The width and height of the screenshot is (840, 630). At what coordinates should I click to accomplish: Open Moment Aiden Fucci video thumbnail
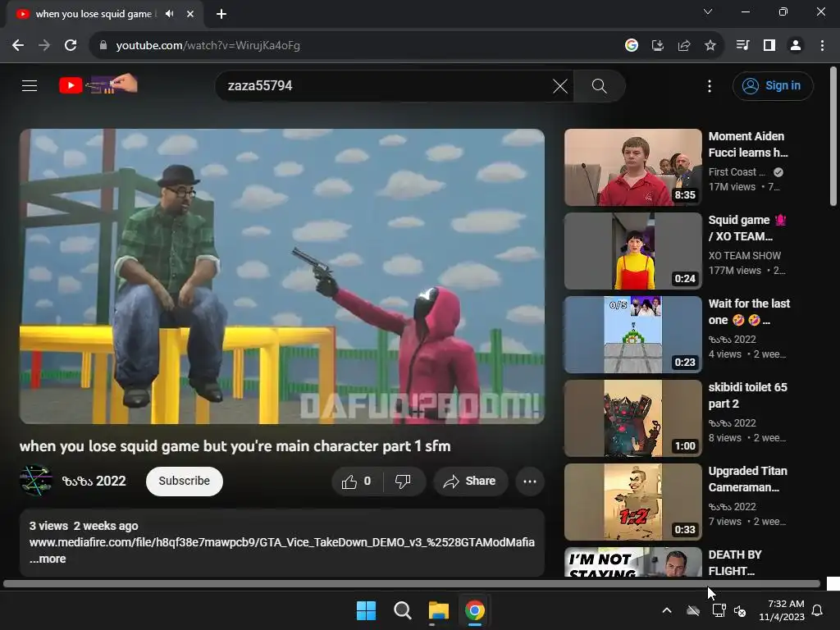632,167
